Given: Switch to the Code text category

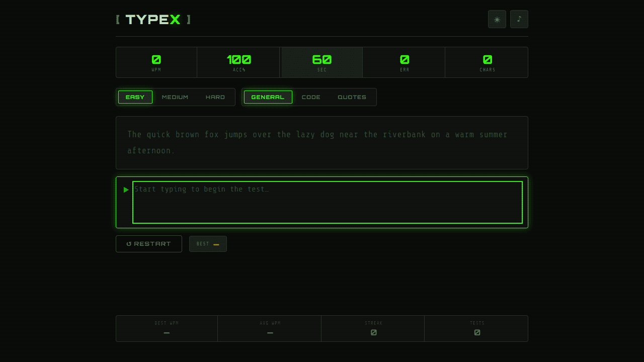Looking at the screenshot, I should pos(311,97).
